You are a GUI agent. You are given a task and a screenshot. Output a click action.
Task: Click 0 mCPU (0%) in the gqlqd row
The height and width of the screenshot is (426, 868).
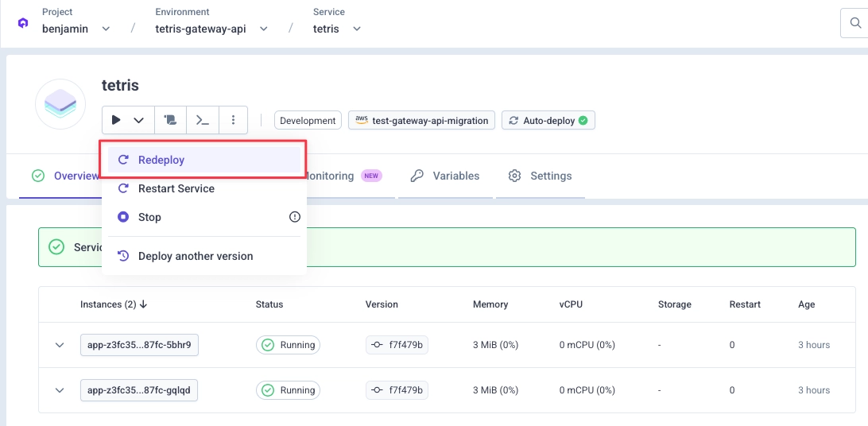point(587,390)
